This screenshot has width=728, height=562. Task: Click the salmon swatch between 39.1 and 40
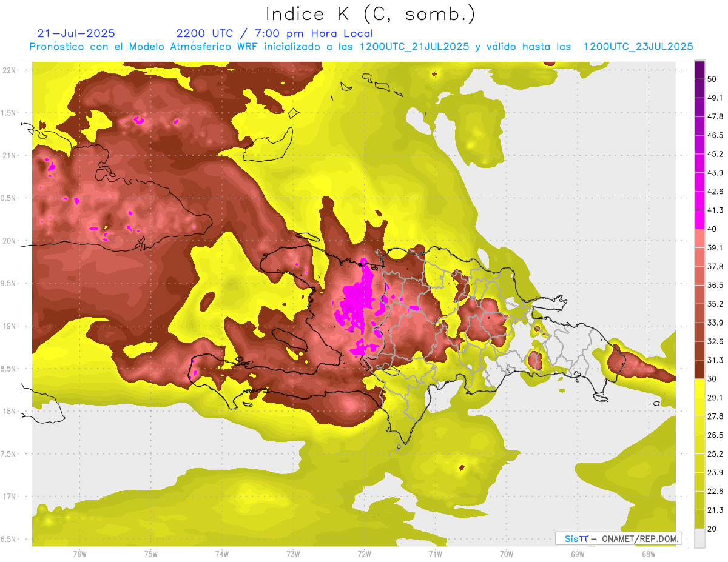(700, 238)
